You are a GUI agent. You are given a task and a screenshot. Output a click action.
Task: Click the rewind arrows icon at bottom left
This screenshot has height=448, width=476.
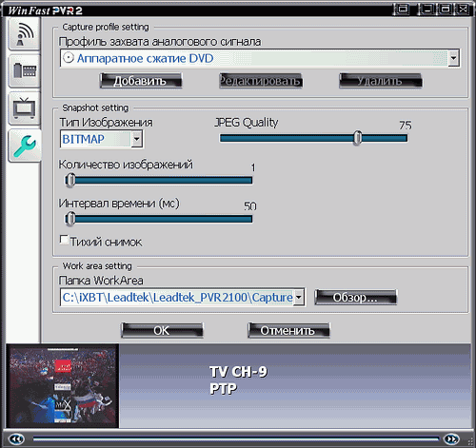coord(16,438)
